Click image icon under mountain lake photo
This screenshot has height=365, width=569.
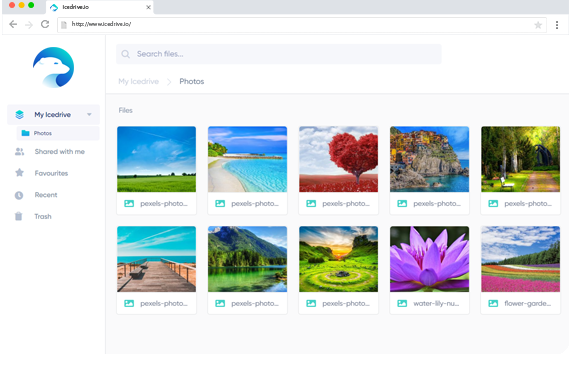[x=220, y=303]
